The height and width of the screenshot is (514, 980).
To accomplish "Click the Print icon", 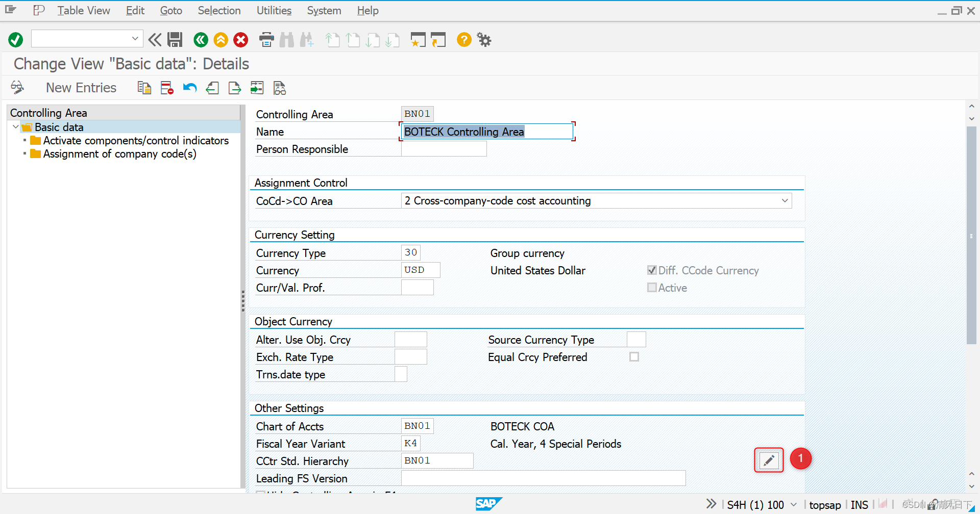I will click(266, 39).
